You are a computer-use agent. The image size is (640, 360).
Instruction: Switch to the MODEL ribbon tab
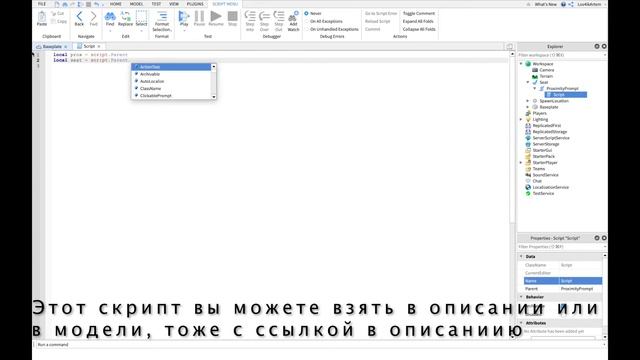point(136,4)
